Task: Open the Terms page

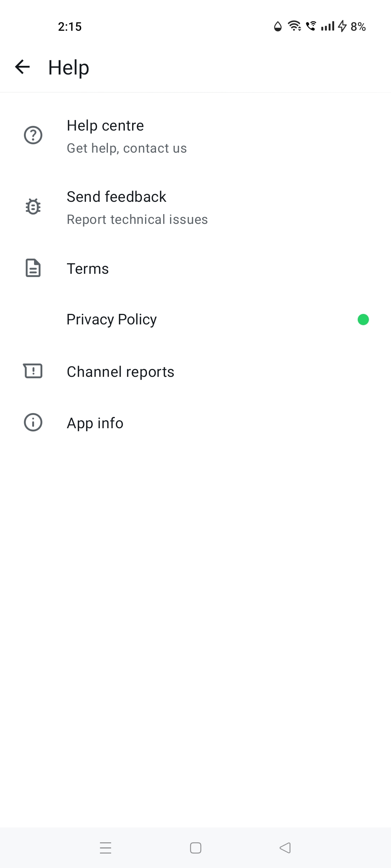Action: coord(88,269)
